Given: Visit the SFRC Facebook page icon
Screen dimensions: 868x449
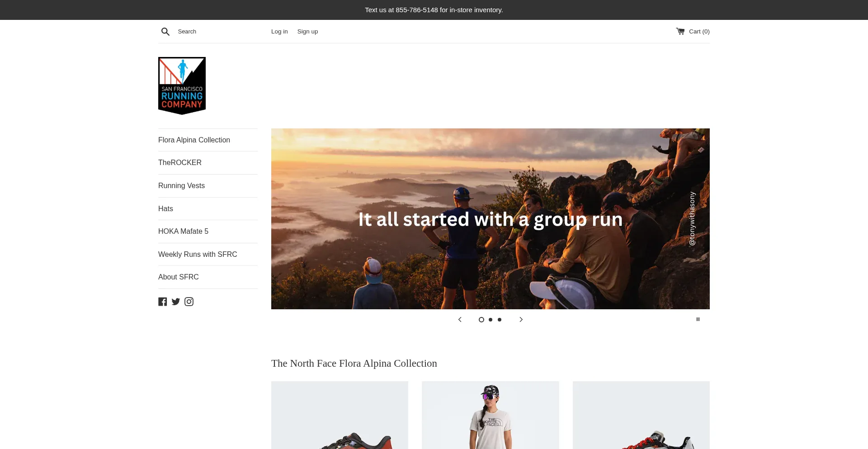Looking at the screenshot, I should (163, 302).
